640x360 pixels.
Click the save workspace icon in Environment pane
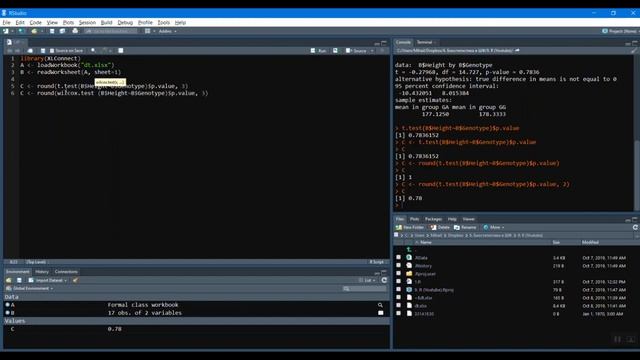pos(19,280)
